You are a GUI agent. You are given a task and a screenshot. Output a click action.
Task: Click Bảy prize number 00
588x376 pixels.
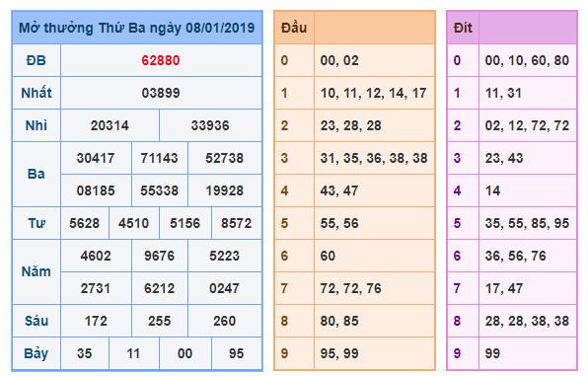point(184,353)
